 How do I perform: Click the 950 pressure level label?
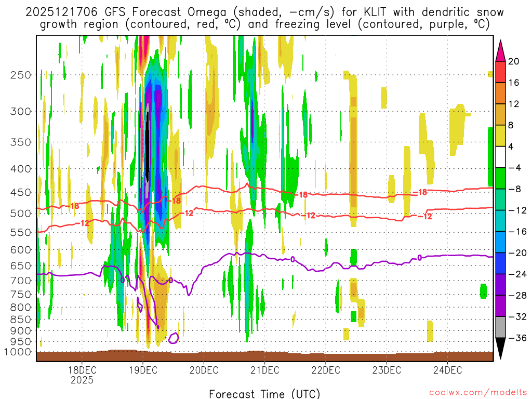click(x=21, y=341)
